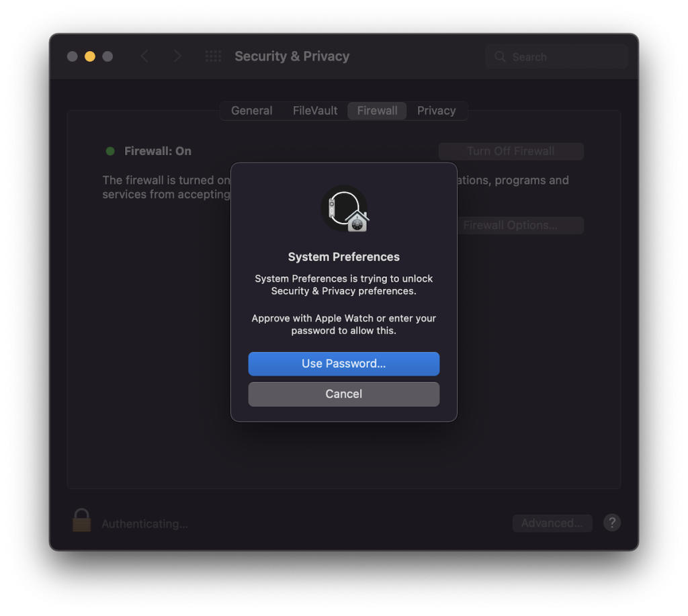This screenshot has height=616, width=688.
Task: Show all preferences grid icon
Action: (213, 56)
